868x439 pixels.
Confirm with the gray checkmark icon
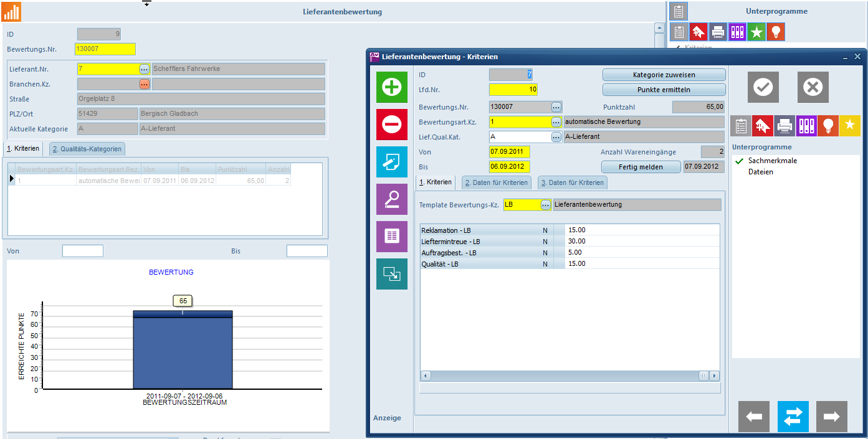click(763, 87)
